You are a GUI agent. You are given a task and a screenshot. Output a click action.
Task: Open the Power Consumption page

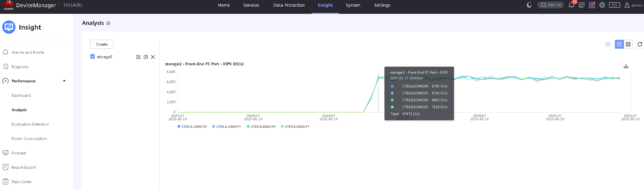[29, 139]
